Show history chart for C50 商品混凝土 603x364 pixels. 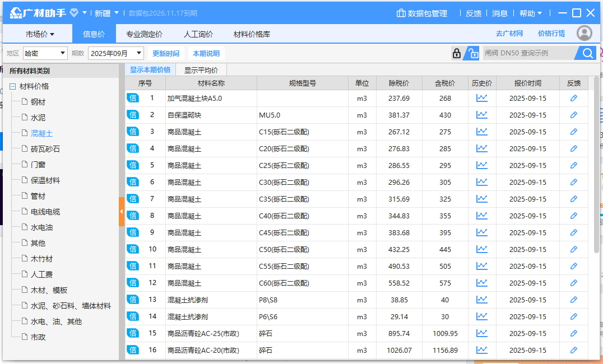pos(481,249)
